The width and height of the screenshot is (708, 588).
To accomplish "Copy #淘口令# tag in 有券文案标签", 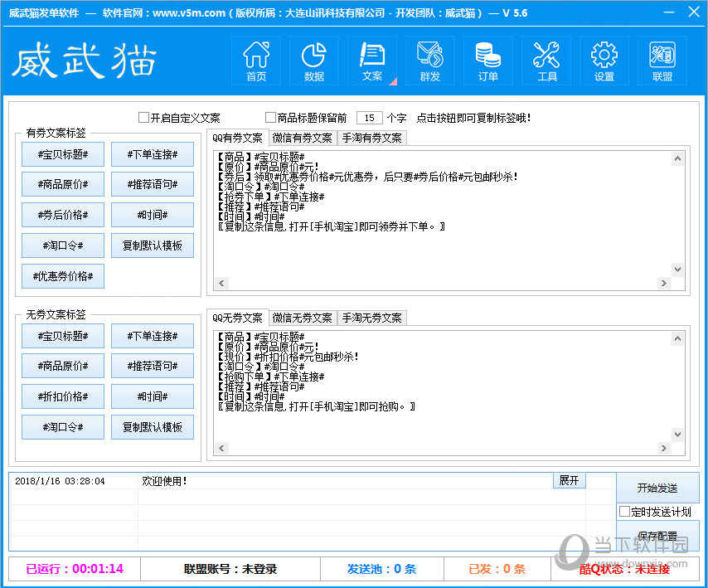I will tap(63, 245).
